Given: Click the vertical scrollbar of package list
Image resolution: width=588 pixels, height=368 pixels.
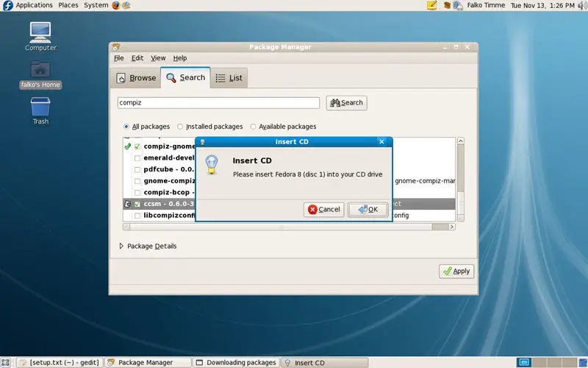Looking at the screenshot, I should point(461,180).
